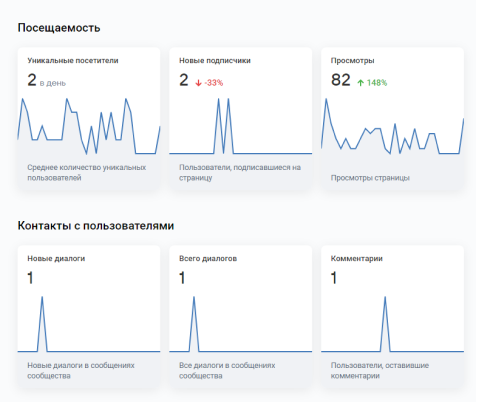The width and height of the screenshot is (481, 402).
Task: Click value 1 in Комментарии card
Action: coord(334,278)
